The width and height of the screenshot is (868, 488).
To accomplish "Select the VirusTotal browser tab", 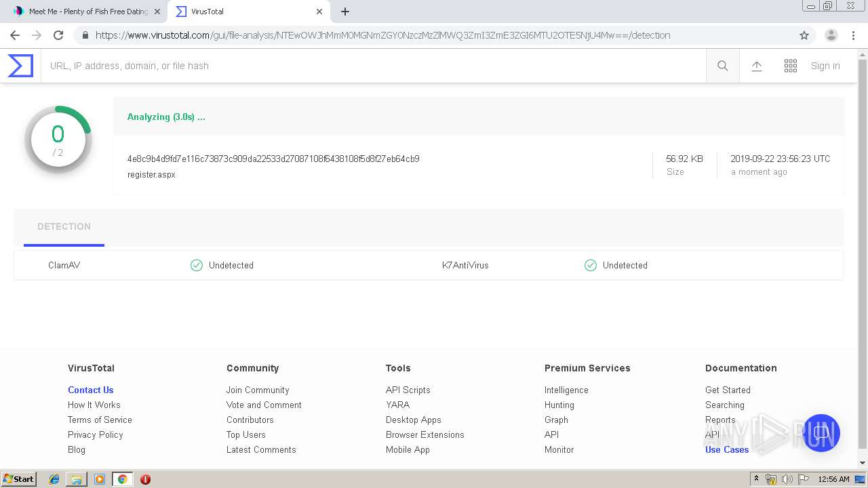I will (248, 12).
